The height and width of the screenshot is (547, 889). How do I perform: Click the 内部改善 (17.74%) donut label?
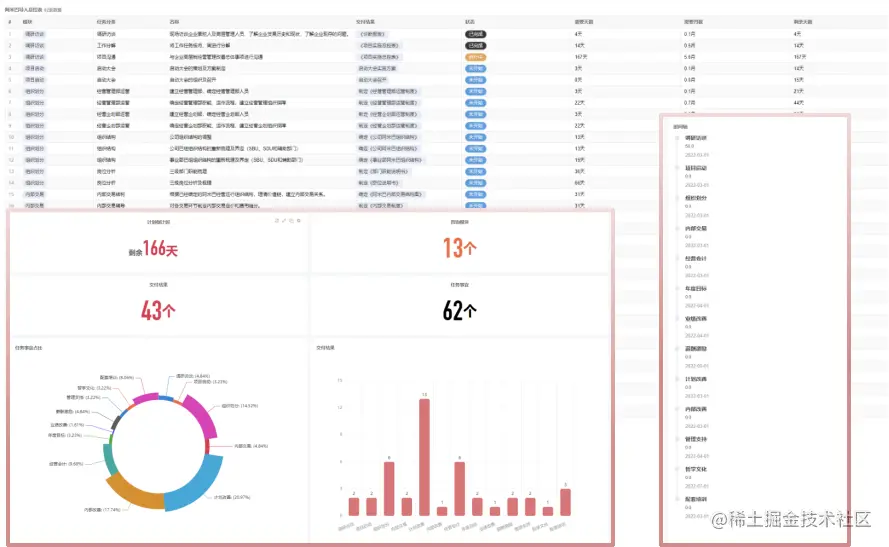pos(102,510)
